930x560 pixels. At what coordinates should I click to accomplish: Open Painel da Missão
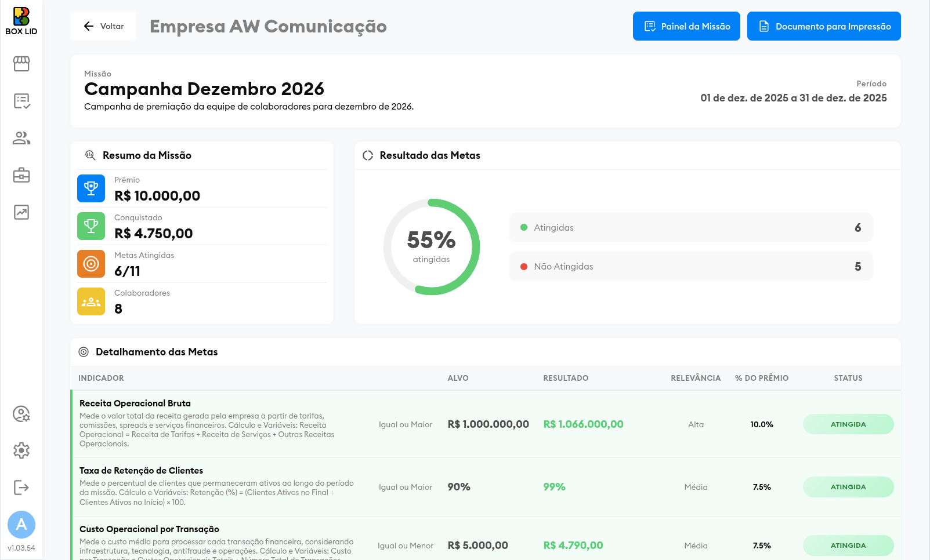click(x=686, y=26)
